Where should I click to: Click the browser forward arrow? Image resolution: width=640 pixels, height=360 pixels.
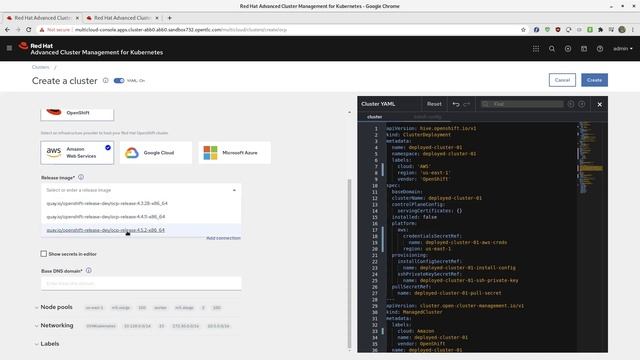point(18,30)
